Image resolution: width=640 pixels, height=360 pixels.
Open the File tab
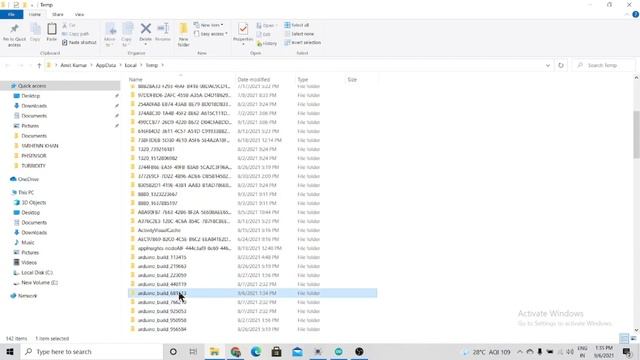tap(11, 14)
